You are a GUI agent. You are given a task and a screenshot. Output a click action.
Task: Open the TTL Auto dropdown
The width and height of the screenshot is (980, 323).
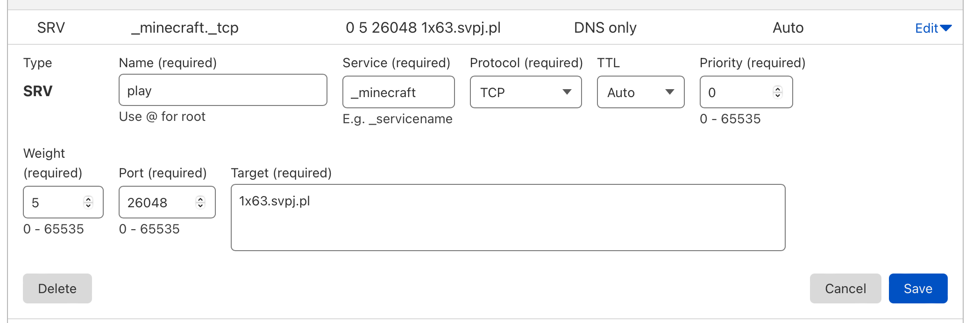pos(640,92)
